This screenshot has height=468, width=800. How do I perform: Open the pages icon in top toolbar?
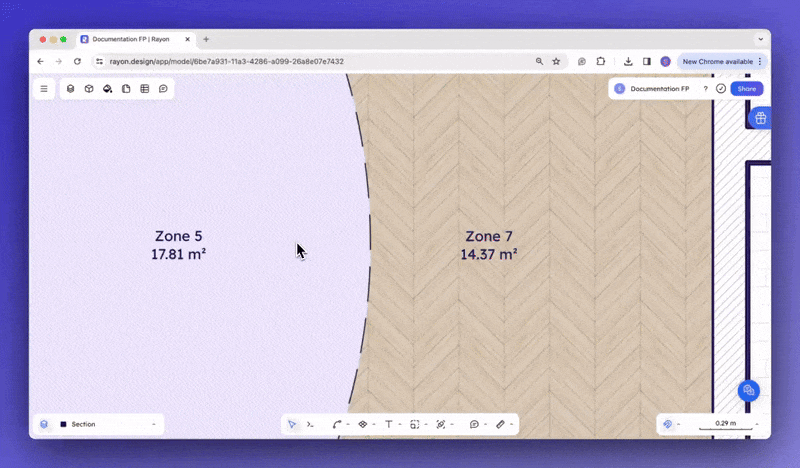pos(126,89)
